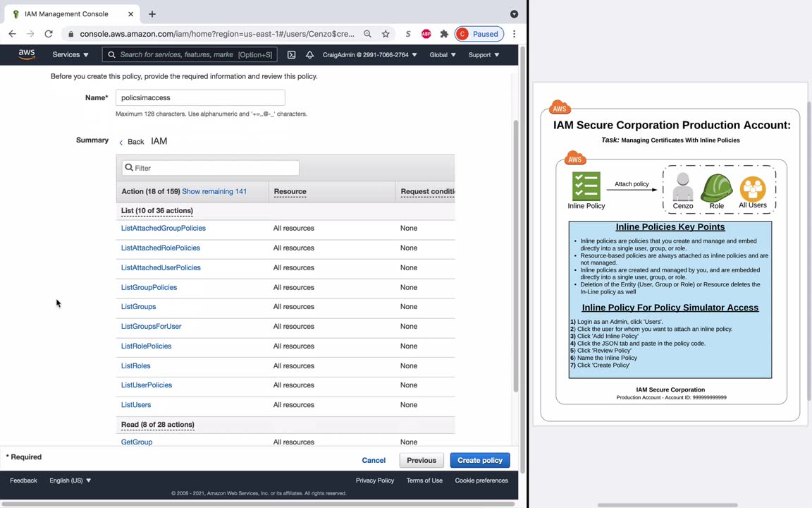Open the English (US) language selector

(70, 480)
